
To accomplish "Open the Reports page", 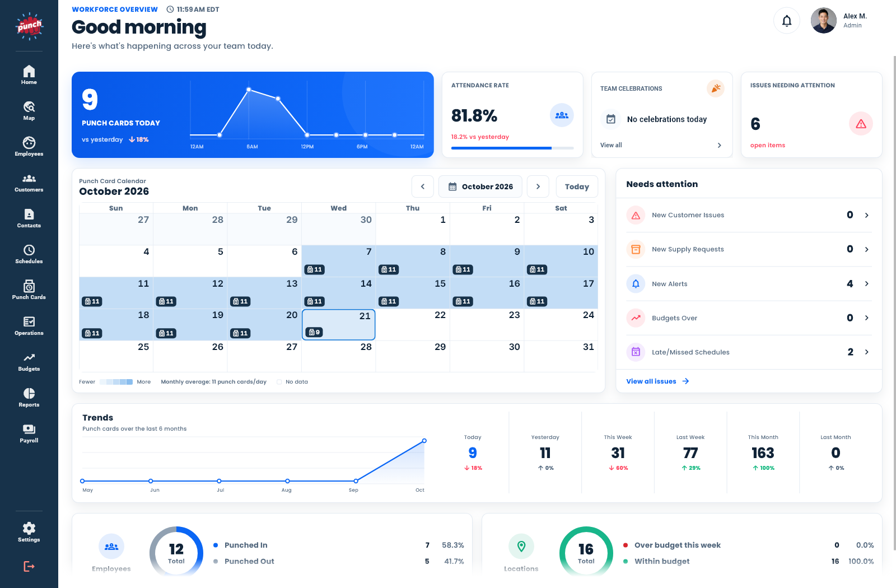I will coord(29,397).
